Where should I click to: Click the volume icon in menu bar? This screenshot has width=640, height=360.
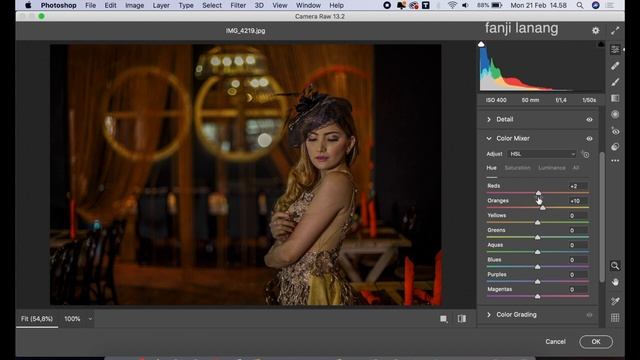click(465, 5)
